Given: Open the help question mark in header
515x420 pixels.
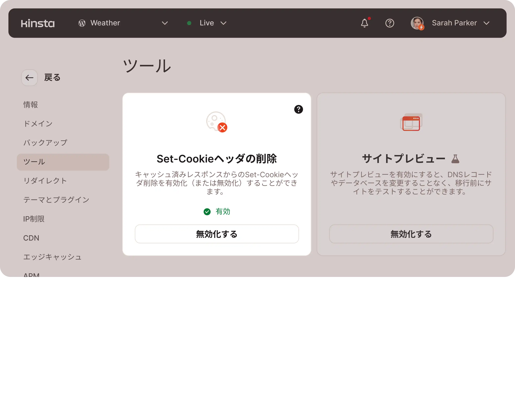Looking at the screenshot, I should [x=390, y=23].
